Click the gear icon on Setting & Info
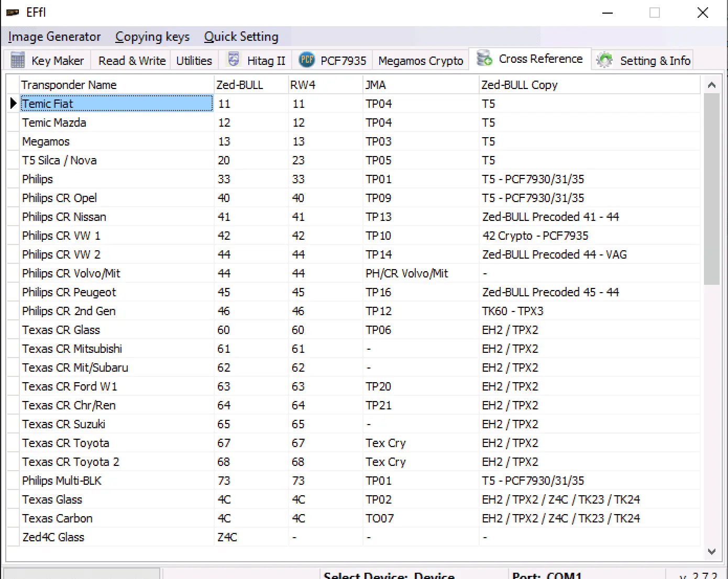The width and height of the screenshot is (728, 579). 604,60
